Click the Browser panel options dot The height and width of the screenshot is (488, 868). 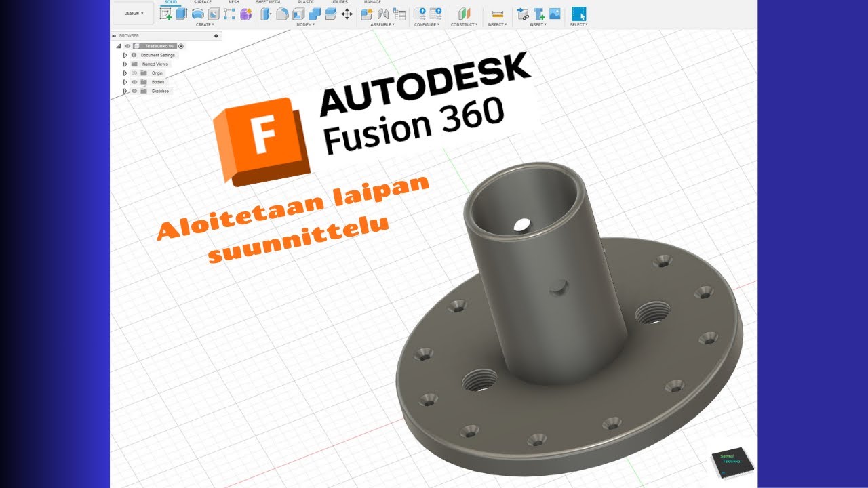point(216,35)
